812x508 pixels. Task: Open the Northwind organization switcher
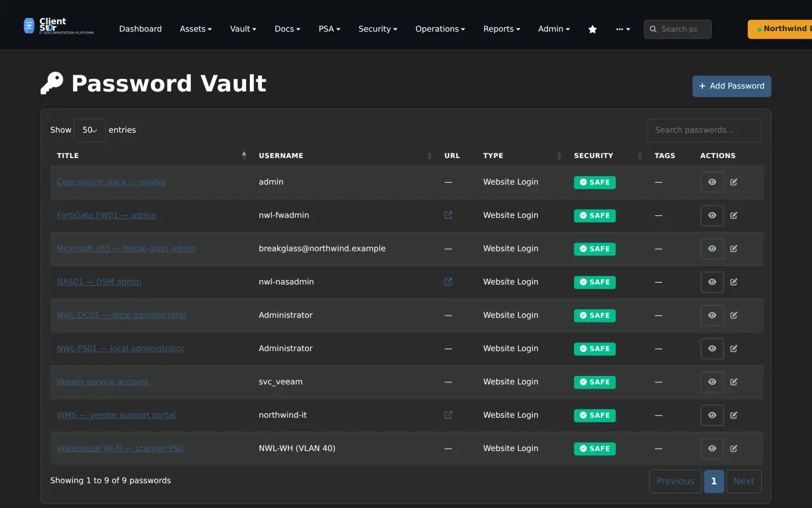(780, 29)
